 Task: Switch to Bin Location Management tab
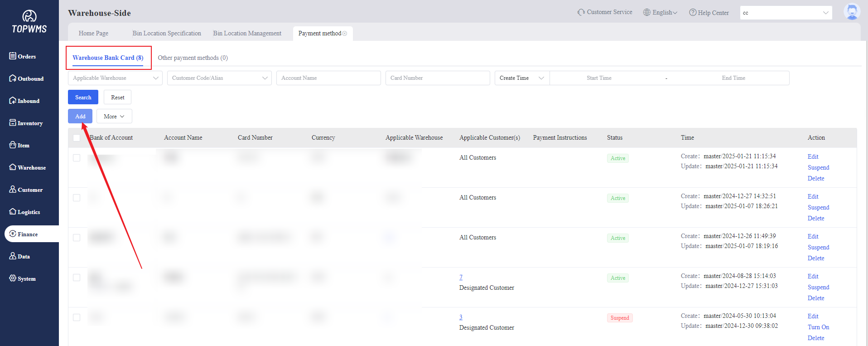coord(247,34)
